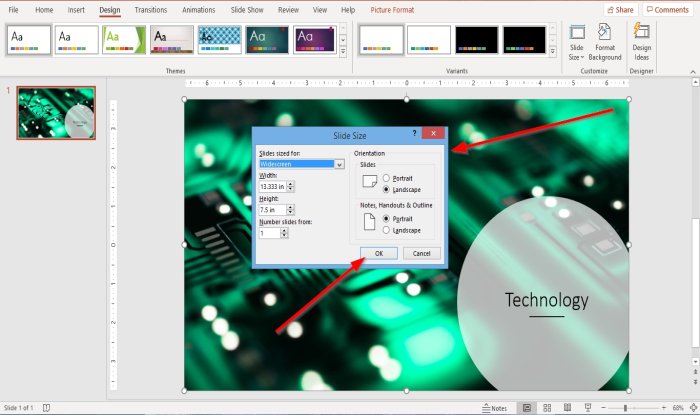Open the Slide Size menu icon
This screenshot has height=415, width=700.
[x=576, y=43]
